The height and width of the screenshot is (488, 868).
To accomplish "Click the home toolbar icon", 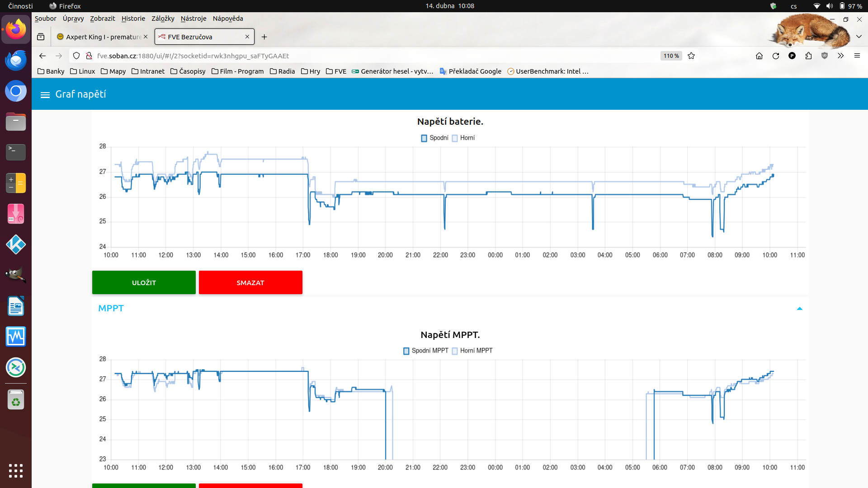I will tap(759, 56).
